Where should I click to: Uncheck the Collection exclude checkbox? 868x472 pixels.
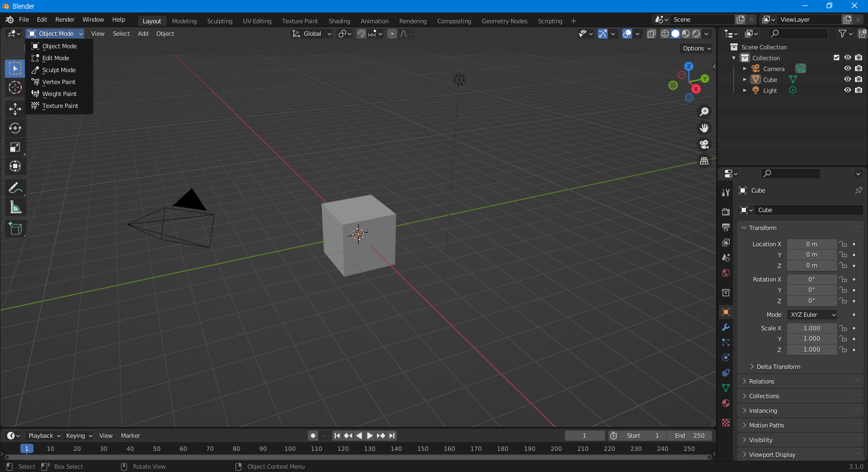[837, 58]
